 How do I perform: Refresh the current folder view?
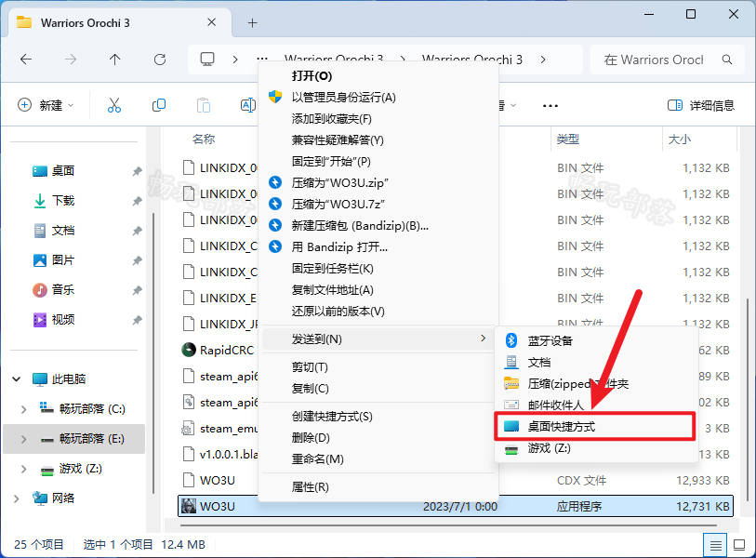pyautogui.click(x=160, y=60)
